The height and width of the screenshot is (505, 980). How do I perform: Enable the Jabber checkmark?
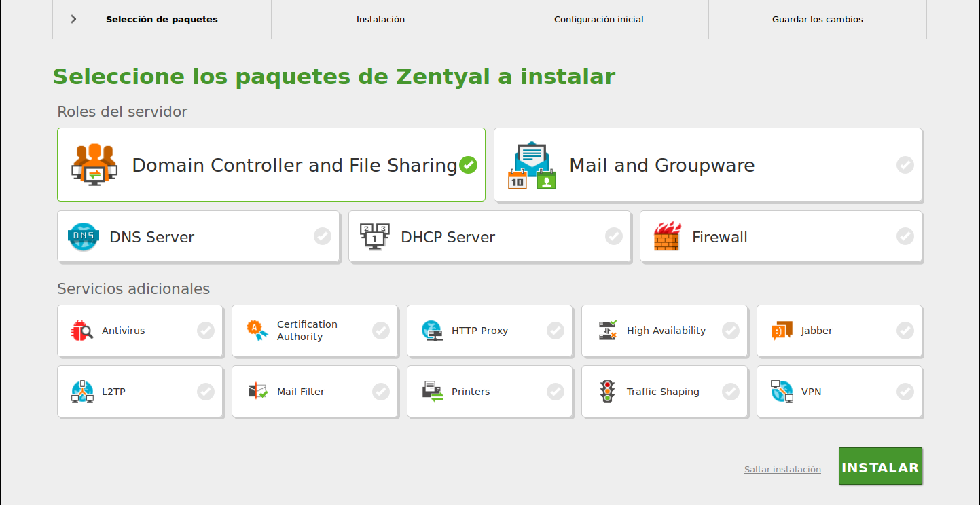pyautogui.click(x=905, y=331)
